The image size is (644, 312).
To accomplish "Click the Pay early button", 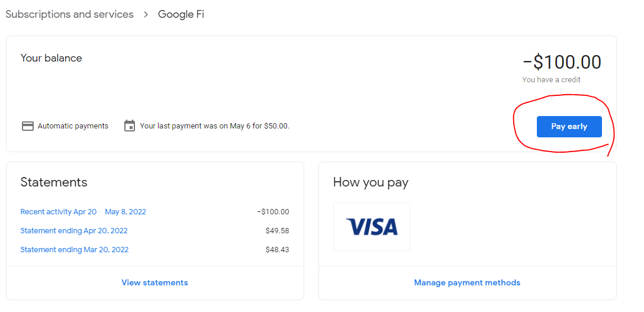I will coord(569,127).
